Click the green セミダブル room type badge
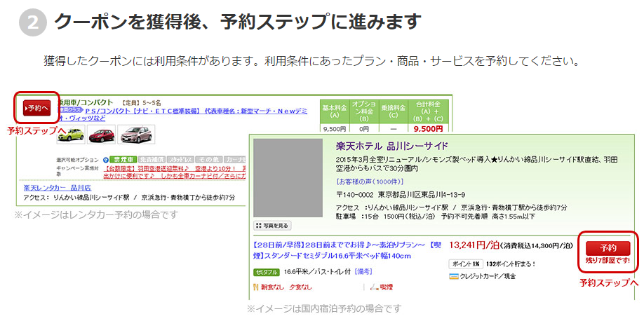 267,272
